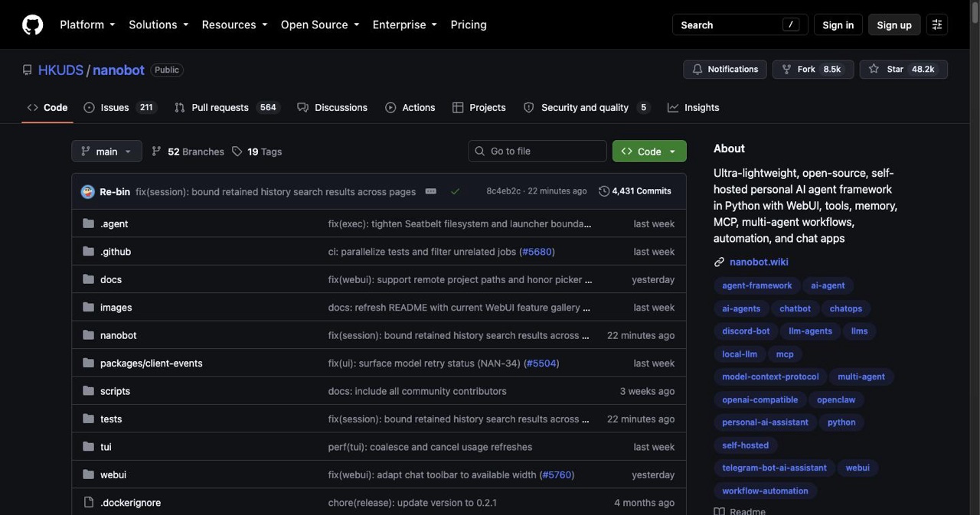Select the openclaw topic tag

pyautogui.click(x=836, y=399)
